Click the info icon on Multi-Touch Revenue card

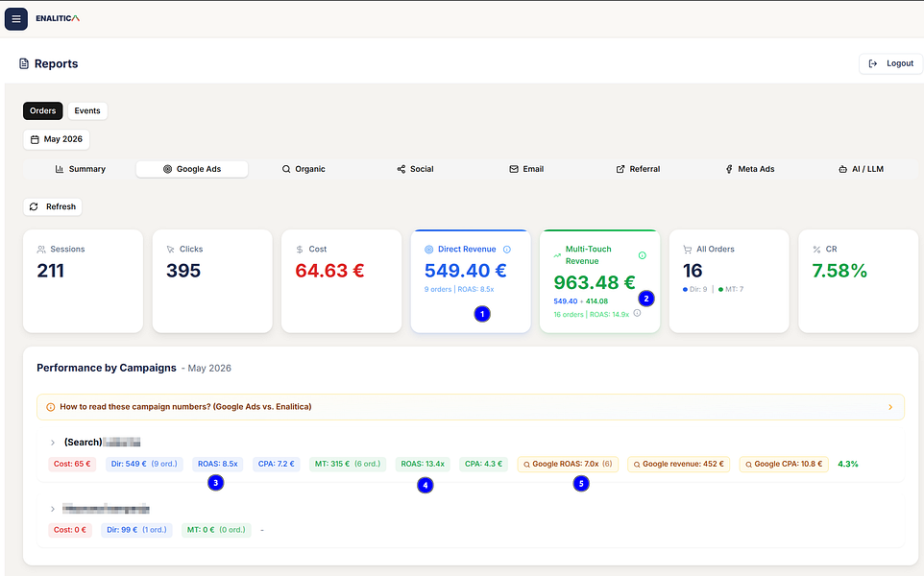[643, 255]
